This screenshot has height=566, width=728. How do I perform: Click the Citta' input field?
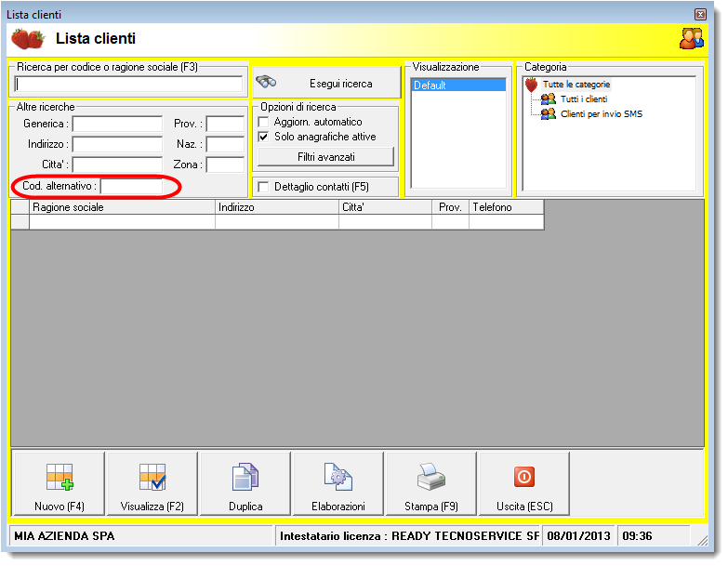(117, 165)
